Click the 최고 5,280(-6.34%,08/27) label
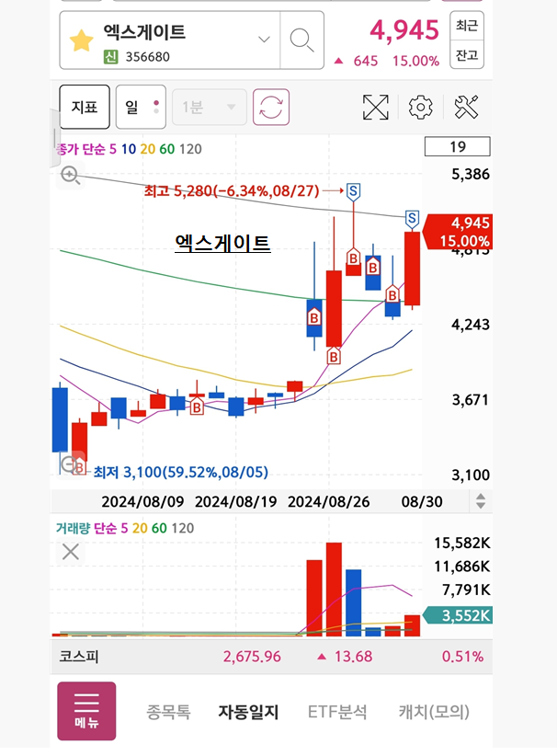Image resolution: width=557 pixels, height=756 pixels. tap(232, 191)
